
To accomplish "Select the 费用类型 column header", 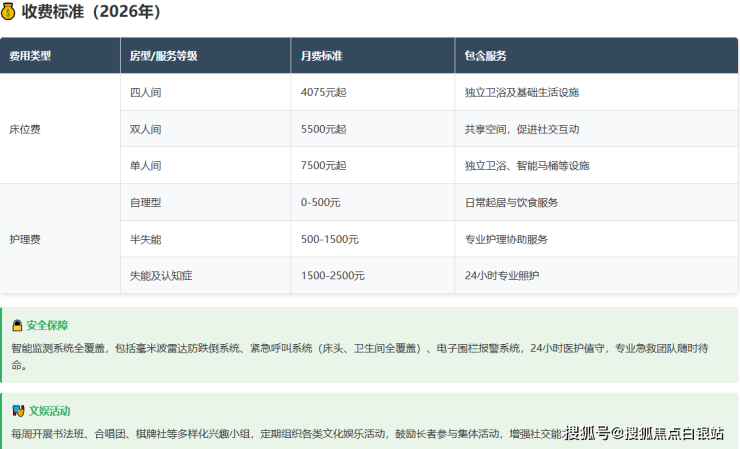I will (30, 56).
